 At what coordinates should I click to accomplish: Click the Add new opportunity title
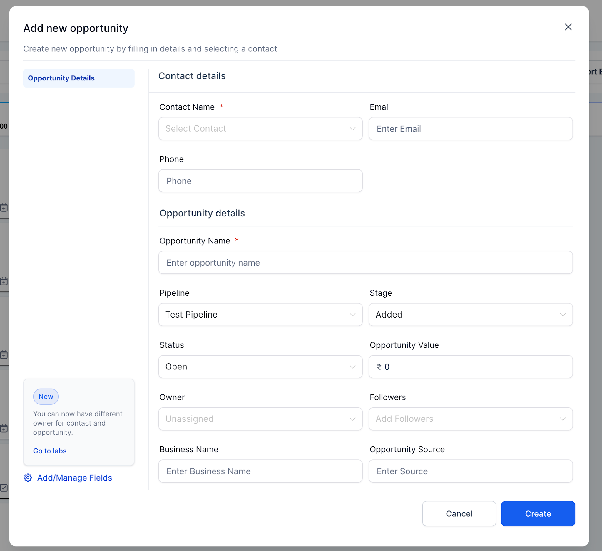76,28
